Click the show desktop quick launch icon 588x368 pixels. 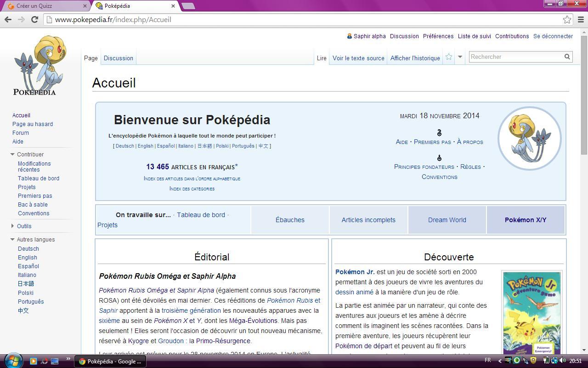[55, 361]
